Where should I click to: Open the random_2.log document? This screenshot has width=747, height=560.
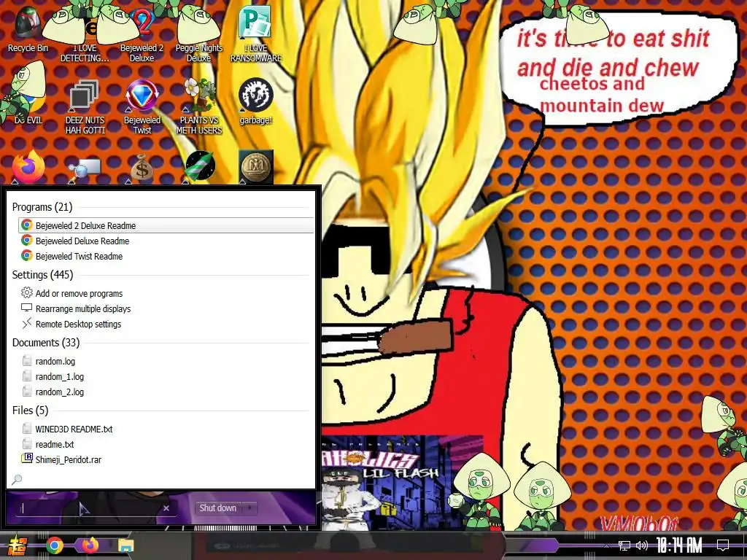point(166,392)
